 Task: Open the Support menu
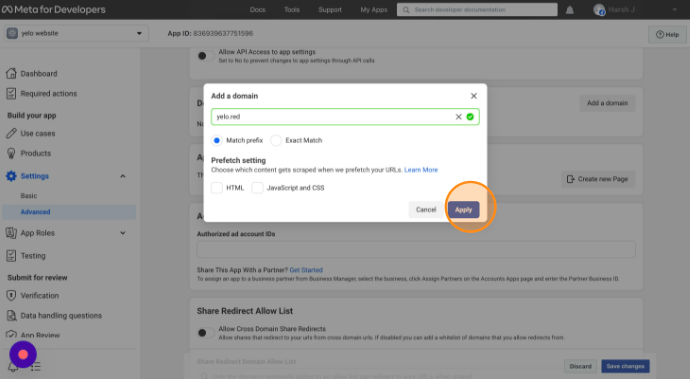[330, 10]
